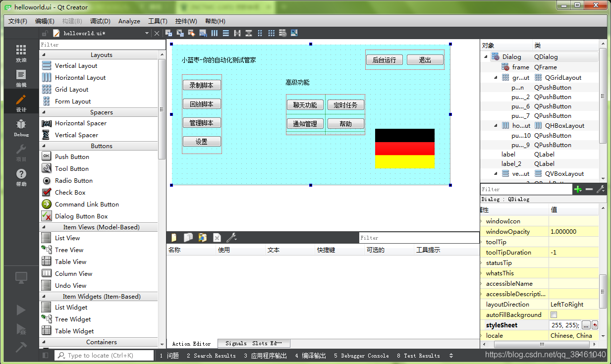Click the Adjust Size toolbar icon
Viewport: 611px width, 364px height.
294,33
